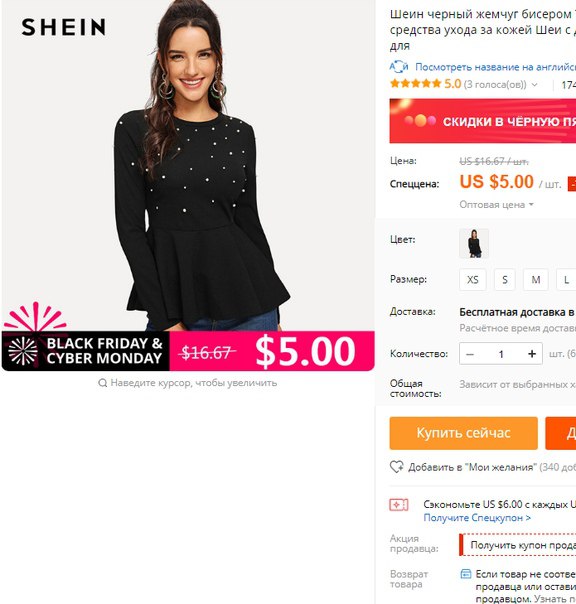Image resolution: width=576 pixels, height=604 pixels.
Task: Decrease quantity with minus button
Action: coord(470,354)
